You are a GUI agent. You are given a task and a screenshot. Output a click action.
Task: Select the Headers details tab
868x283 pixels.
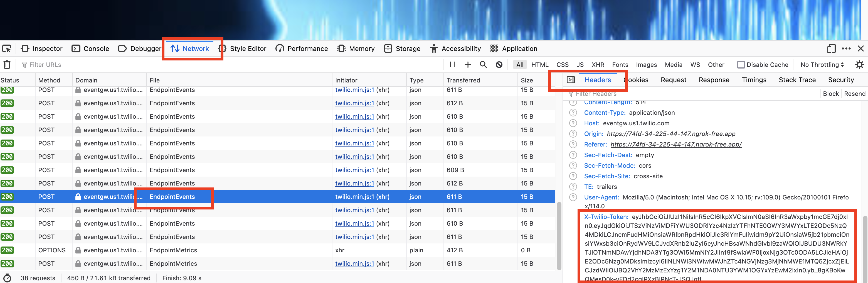pos(597,80)
